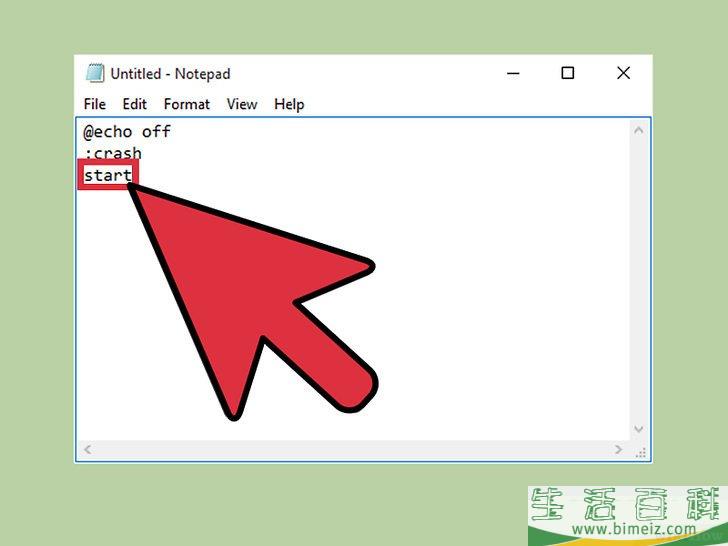Screen dimensions: 728x546
Task: Click the highlighted "start" text
Action: click(x=107, y=176)
